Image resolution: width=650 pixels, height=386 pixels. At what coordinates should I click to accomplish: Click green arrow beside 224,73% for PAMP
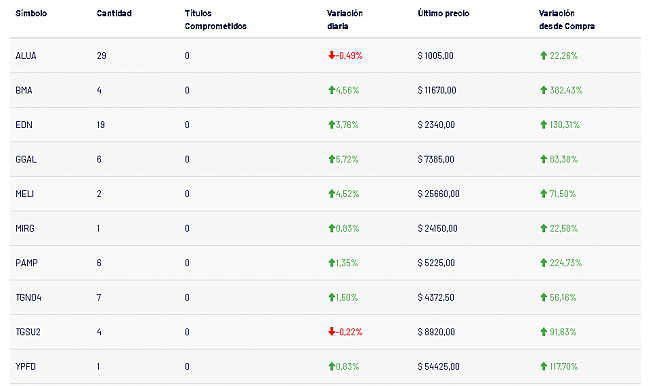(543, 263)
